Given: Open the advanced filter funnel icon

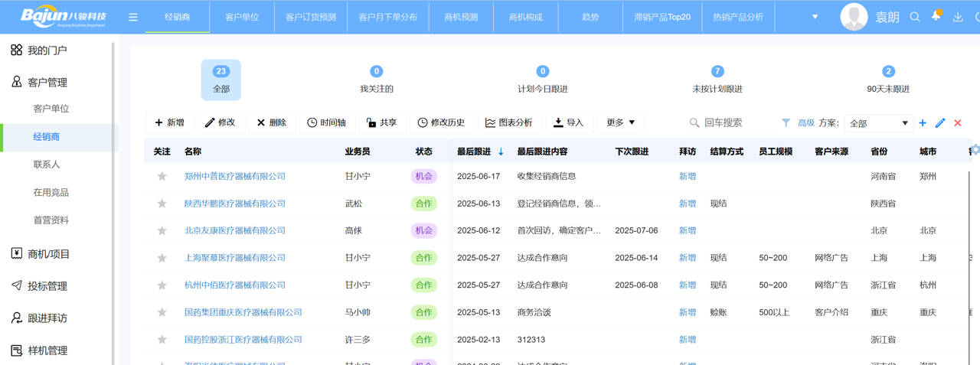Looking at the screenshot, I should [x=786, y=122].
